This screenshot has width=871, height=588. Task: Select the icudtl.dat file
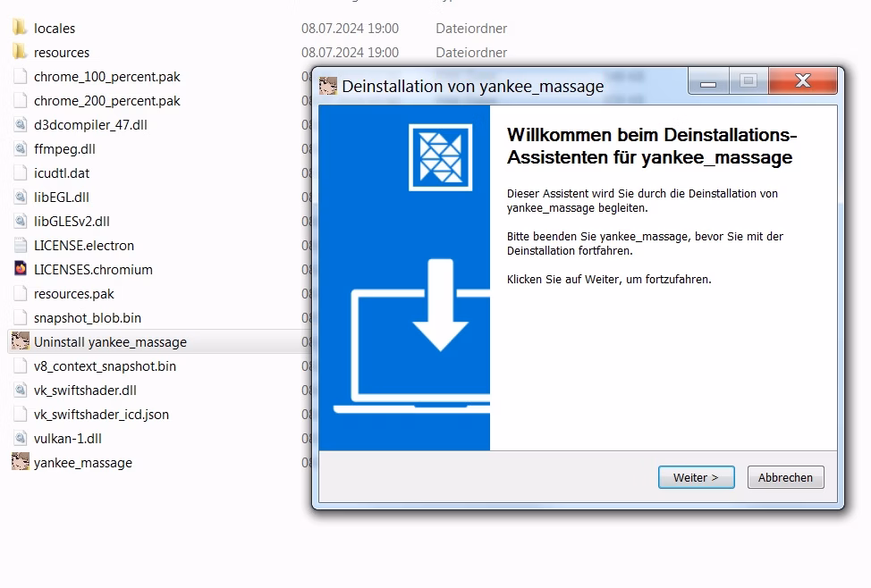[62, 173]
